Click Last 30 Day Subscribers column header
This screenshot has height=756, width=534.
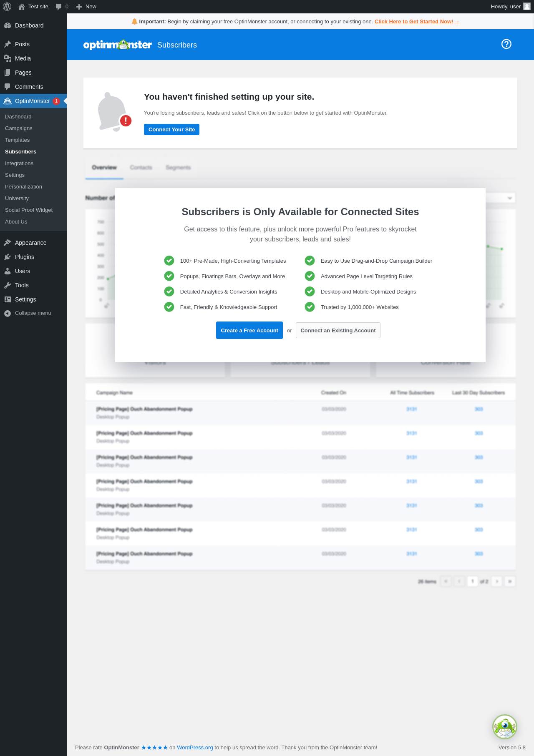[x=479, y=393]
